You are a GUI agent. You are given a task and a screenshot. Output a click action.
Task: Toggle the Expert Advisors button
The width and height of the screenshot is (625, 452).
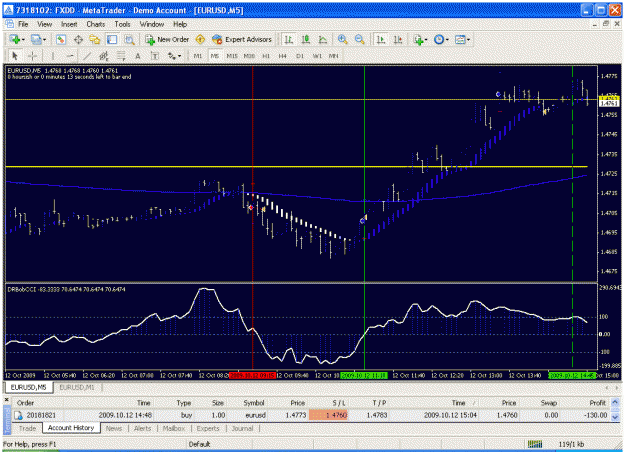[x=242, y=39]
